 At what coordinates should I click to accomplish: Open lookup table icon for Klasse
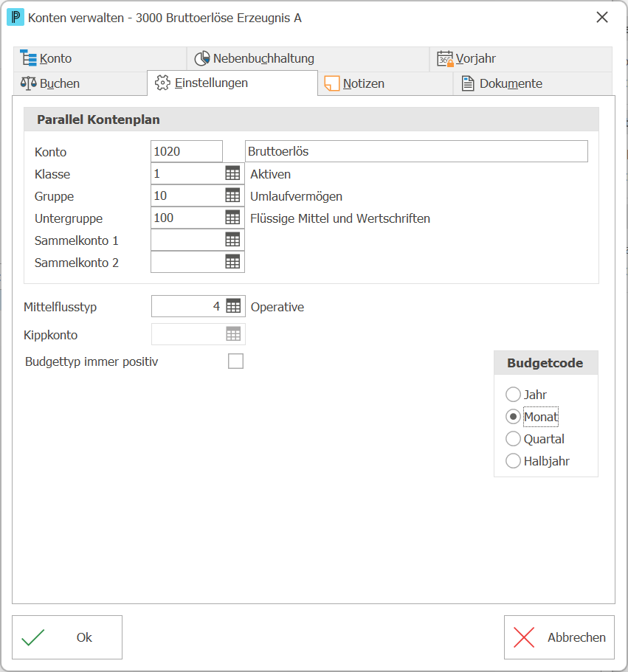click(232, 173)
